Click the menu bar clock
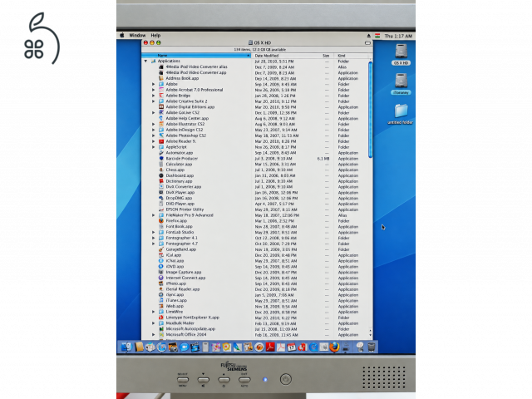 point(398,36)
